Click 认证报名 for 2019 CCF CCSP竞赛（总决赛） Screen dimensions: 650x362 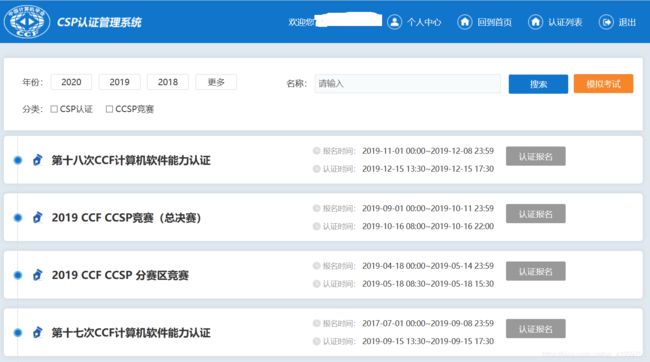[x=536, y=214]
